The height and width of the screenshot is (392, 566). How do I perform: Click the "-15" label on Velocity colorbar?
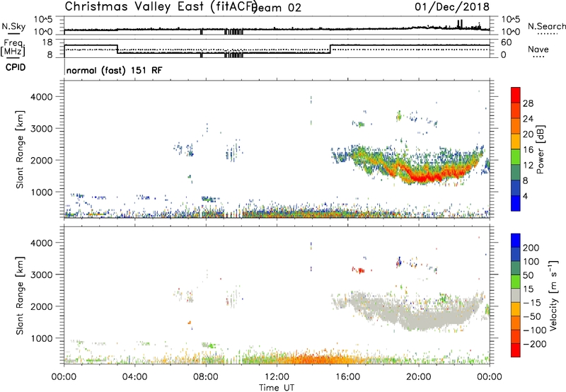click(532, 303)
